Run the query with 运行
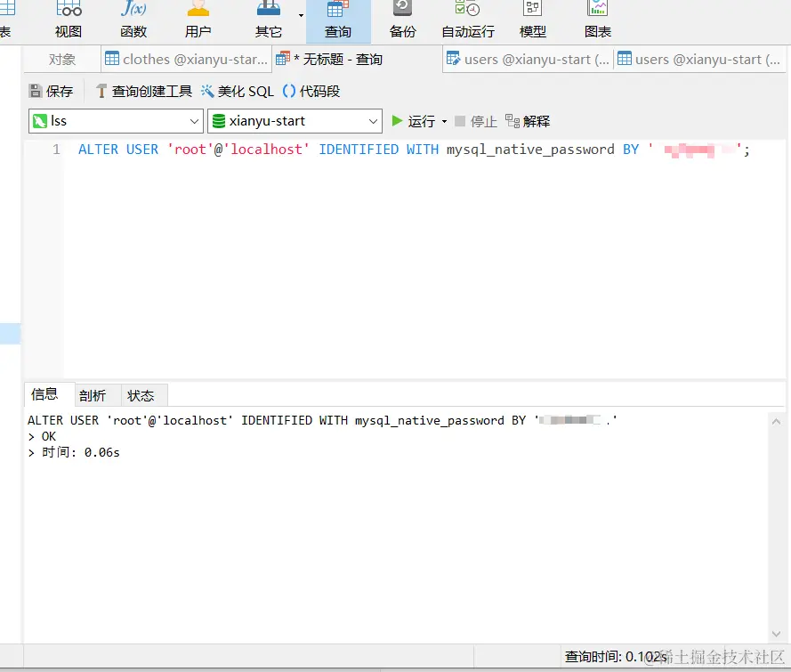 click(413, 121)
